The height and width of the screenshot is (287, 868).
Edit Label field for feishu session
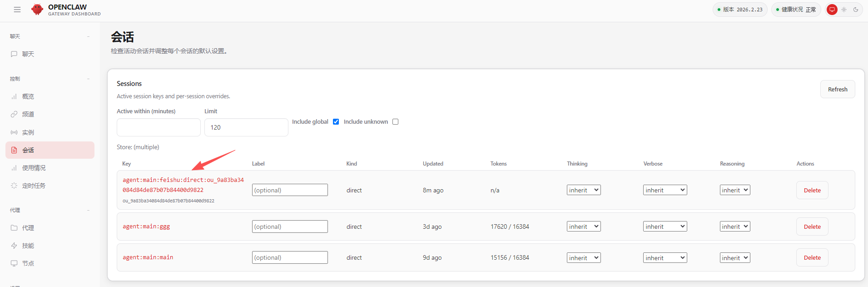290,190
